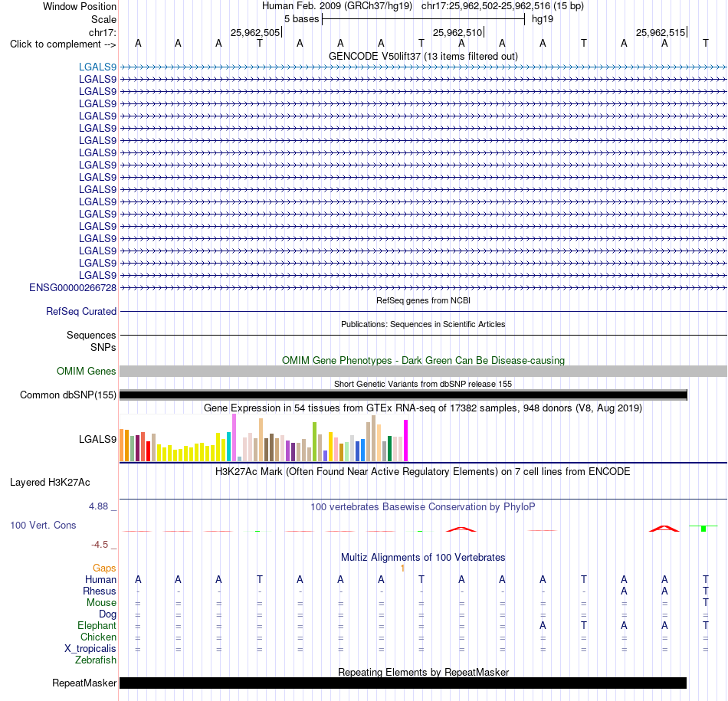Click the orange Gaps label
This screenshot has height=701, width=728.
coord(104,568)
